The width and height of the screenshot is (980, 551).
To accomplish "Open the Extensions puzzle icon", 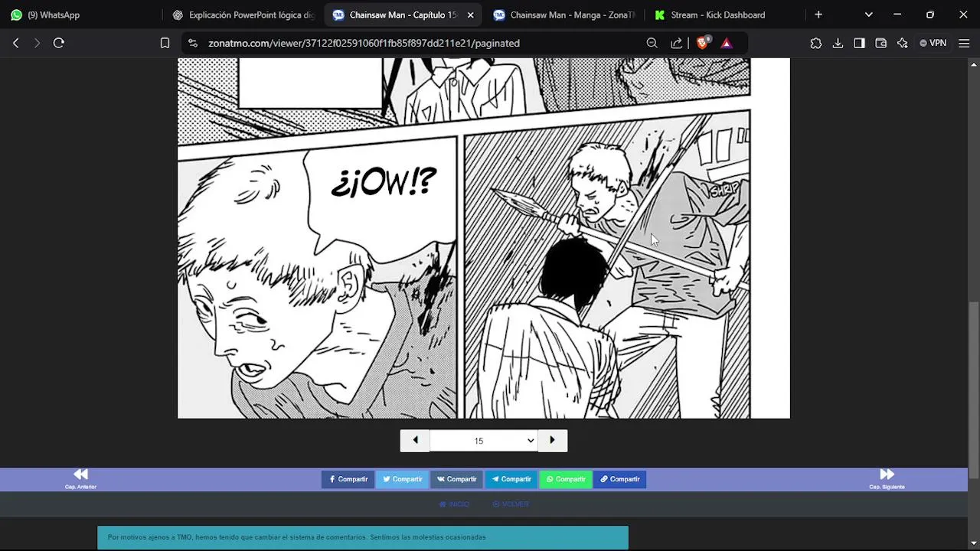I will click(x=816, y=44).
